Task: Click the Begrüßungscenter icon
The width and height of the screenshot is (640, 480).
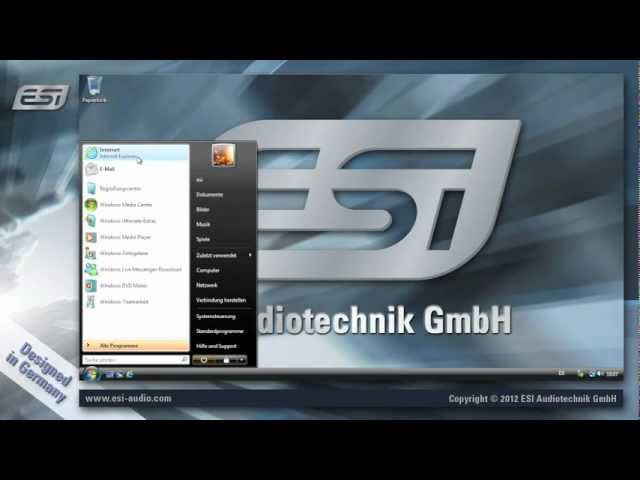Action: click(x=91, y=188)
